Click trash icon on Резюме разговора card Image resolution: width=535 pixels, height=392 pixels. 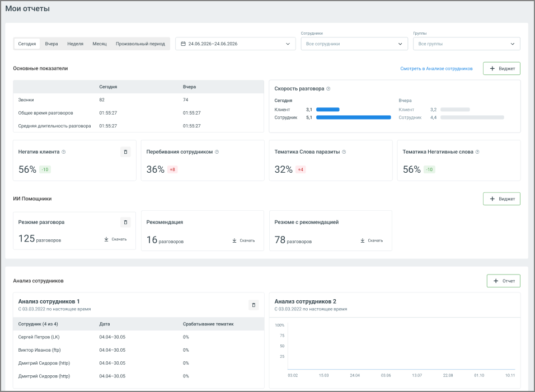(x=125, y=222)
